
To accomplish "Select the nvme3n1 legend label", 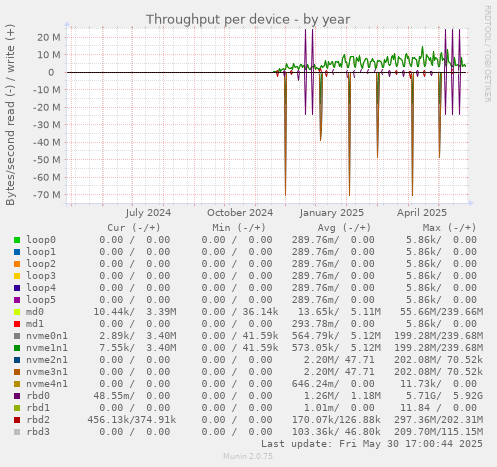I will pos(47,372).
